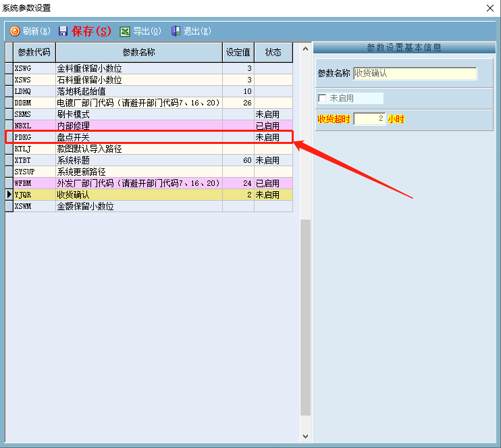The height and width of the screenshot is (448, 501).
Task: Select the 石料重保留小数位 row name
Action: click(139, 80)
